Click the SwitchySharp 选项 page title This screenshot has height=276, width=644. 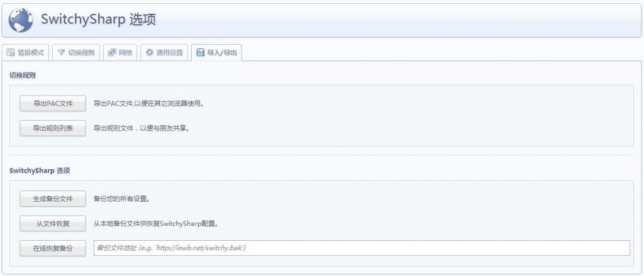click(x=98, y=19)
